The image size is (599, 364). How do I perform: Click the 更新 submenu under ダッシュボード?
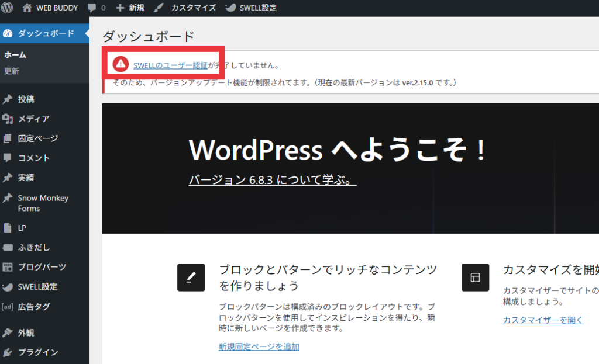point(12,71)
